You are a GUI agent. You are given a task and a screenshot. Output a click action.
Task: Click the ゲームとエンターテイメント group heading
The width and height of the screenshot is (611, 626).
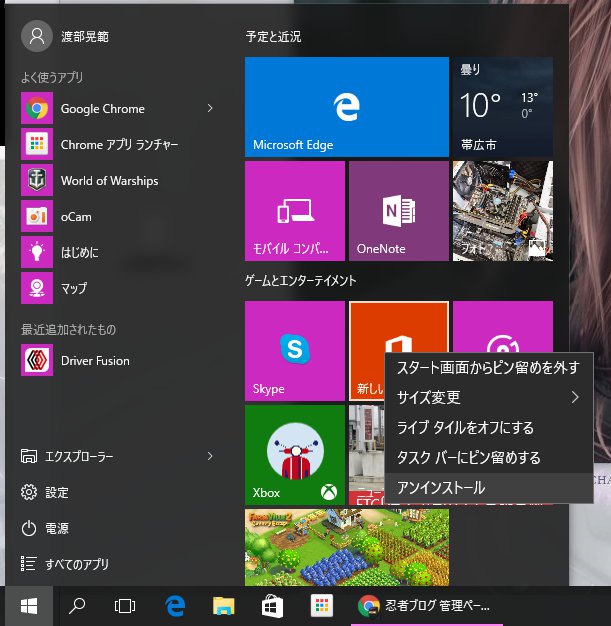pos(300,281)
